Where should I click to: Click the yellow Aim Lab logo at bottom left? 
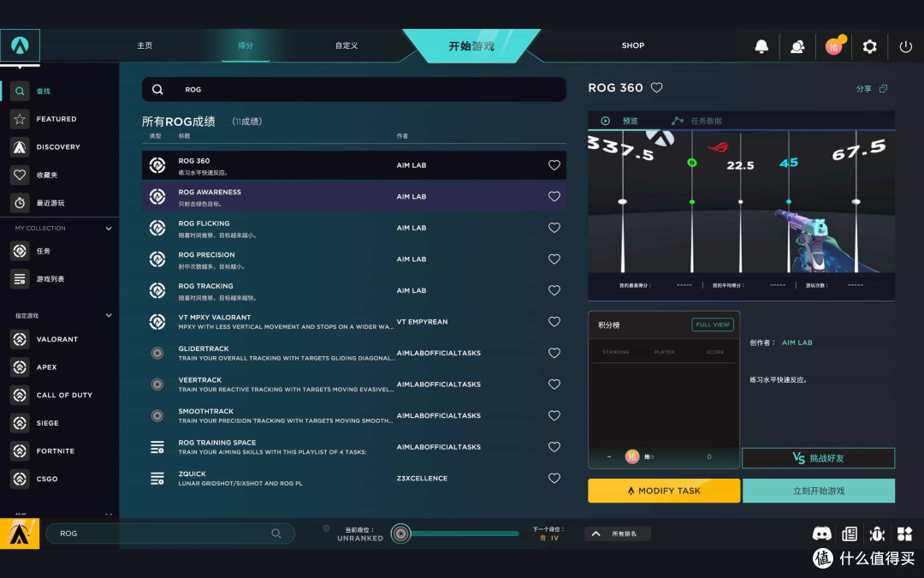point(20,533)
